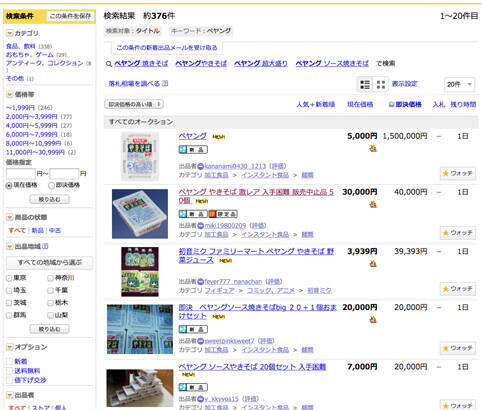Viewport: 482px width, 410px height.
Task: Click 新品 badge on 即決 big 20+1 listing
Action: pos(193,329)
